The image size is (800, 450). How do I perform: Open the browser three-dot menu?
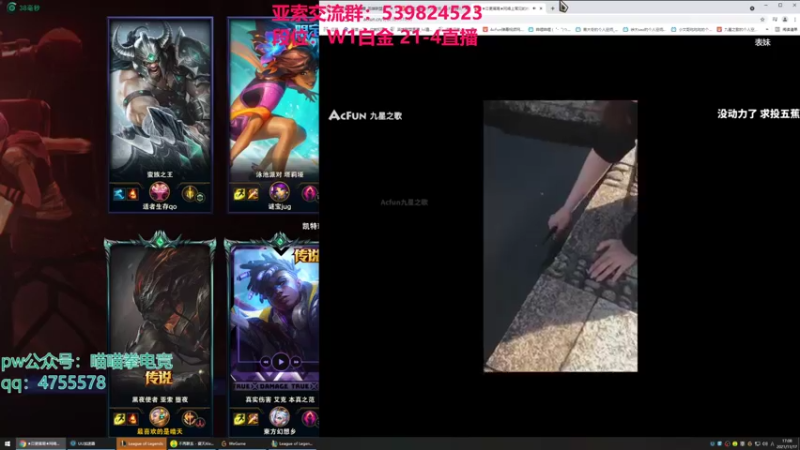(x=795, y=19)
